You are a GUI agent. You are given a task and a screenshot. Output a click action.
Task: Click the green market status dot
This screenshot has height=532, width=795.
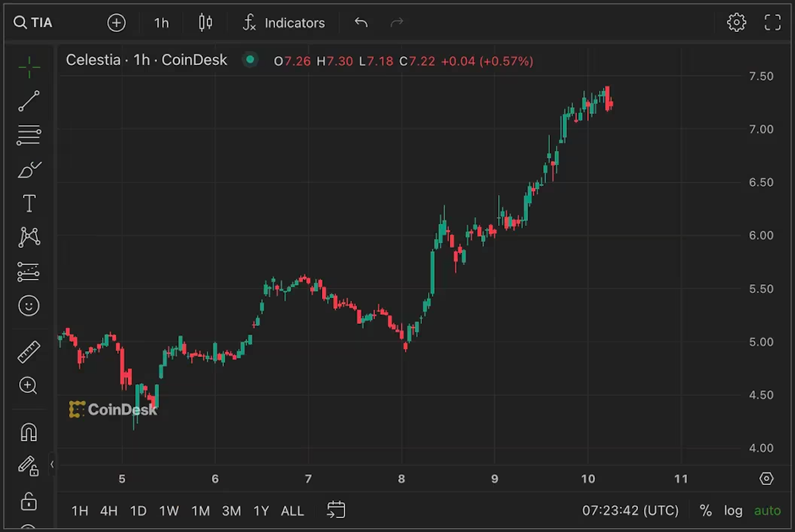tap(250, 60)
